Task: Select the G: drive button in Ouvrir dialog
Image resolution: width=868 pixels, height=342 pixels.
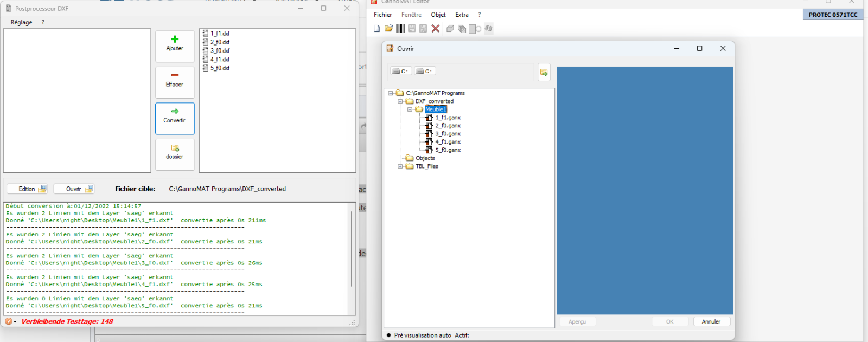Action: click(x=425, y=71)
